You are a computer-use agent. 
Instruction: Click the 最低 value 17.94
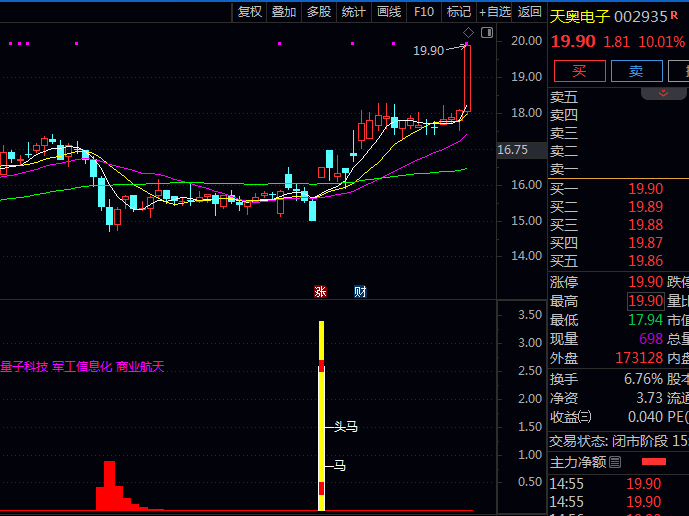coord(645,320)
